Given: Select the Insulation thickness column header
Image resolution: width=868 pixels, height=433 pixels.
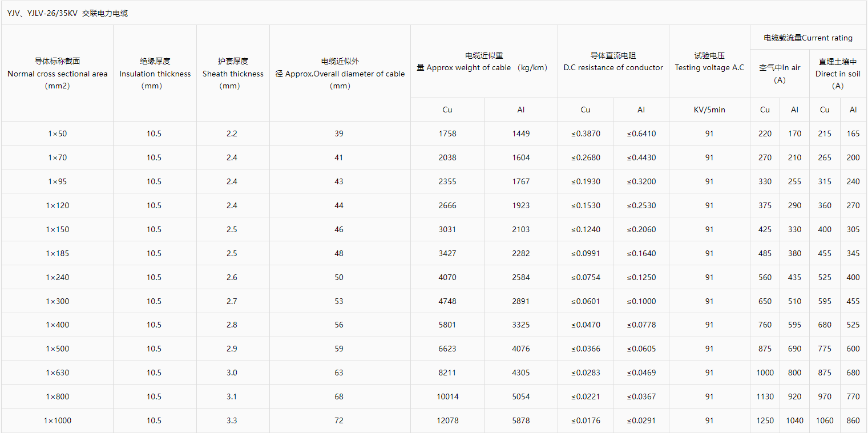Looking at the screenshot, I should pyautogui.click(x=155, y=74).
